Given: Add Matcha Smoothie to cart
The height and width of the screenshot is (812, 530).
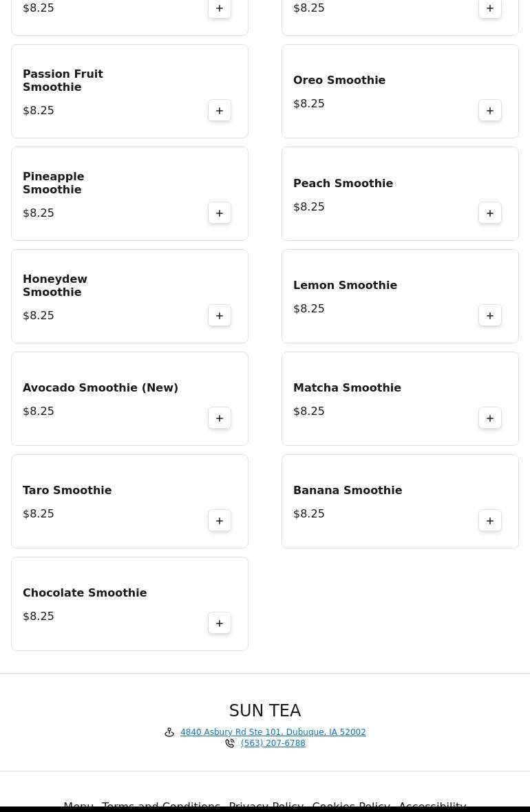Looking at the screenshot, I should [490, 418].
